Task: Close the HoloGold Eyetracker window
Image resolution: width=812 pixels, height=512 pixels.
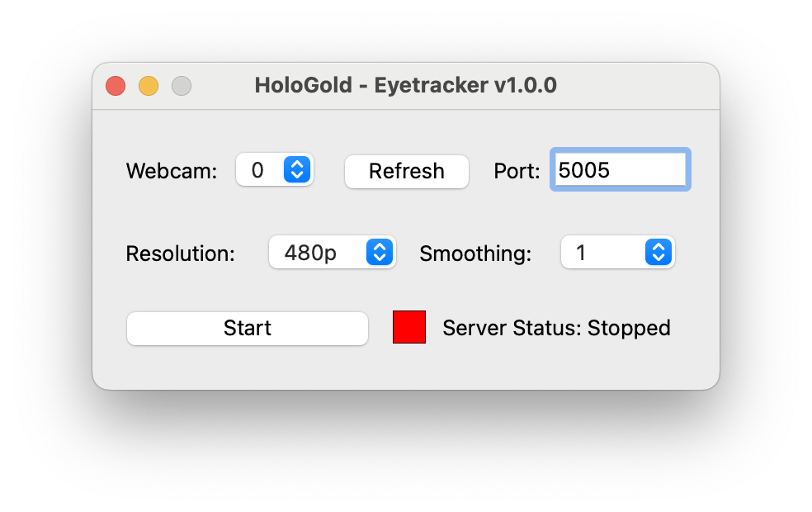Action: pyautogui.click(x=116, y=86)
